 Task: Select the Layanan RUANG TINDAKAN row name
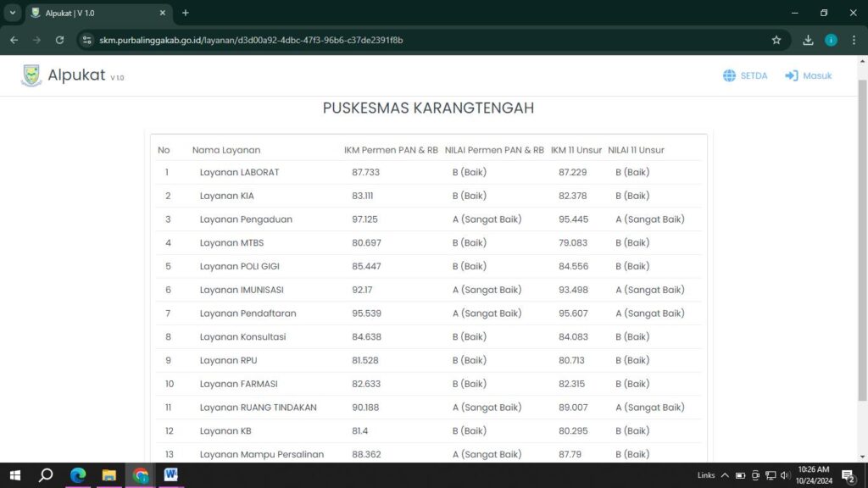point(259,408)
